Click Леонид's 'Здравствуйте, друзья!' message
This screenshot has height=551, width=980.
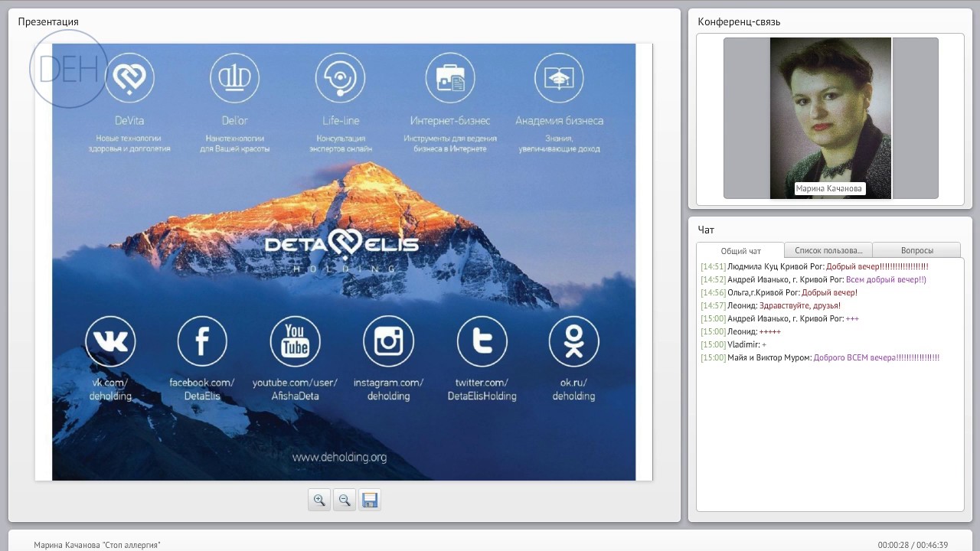tap(770, 305)
